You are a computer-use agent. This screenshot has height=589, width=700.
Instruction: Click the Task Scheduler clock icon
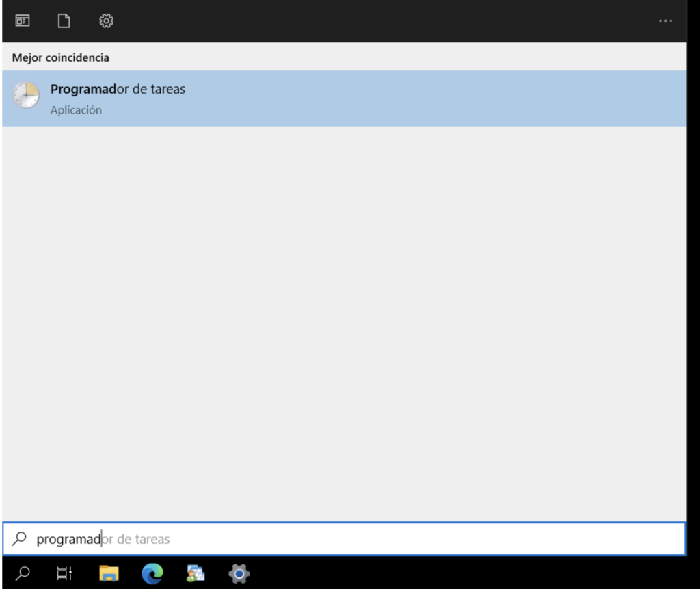click(26, 96)
